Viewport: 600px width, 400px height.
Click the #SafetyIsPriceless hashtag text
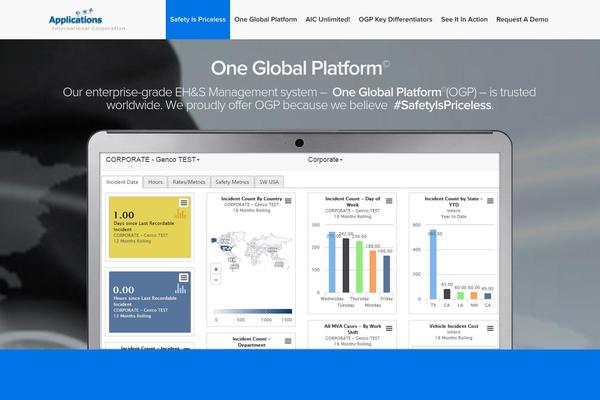pyautogui.click(x=443, y=105)
